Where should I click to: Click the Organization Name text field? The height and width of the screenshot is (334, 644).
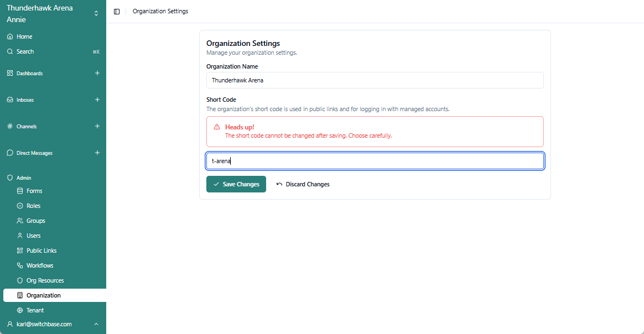(375, 80)
